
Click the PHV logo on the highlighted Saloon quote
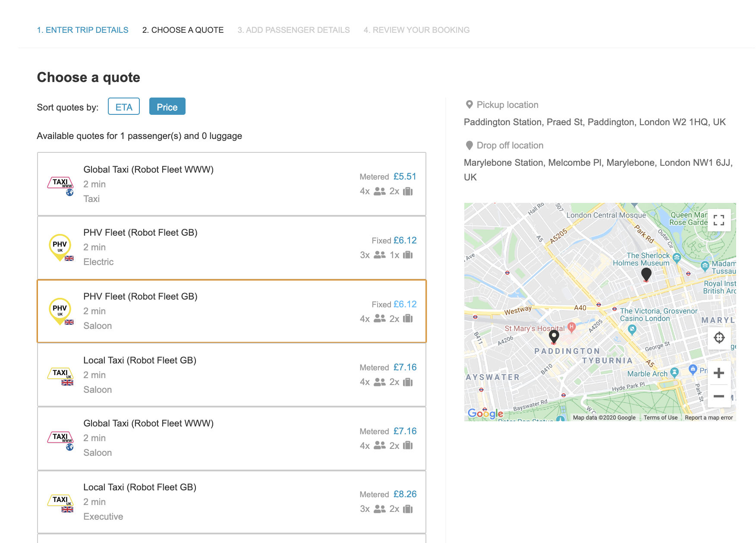(x=60, y=311)
